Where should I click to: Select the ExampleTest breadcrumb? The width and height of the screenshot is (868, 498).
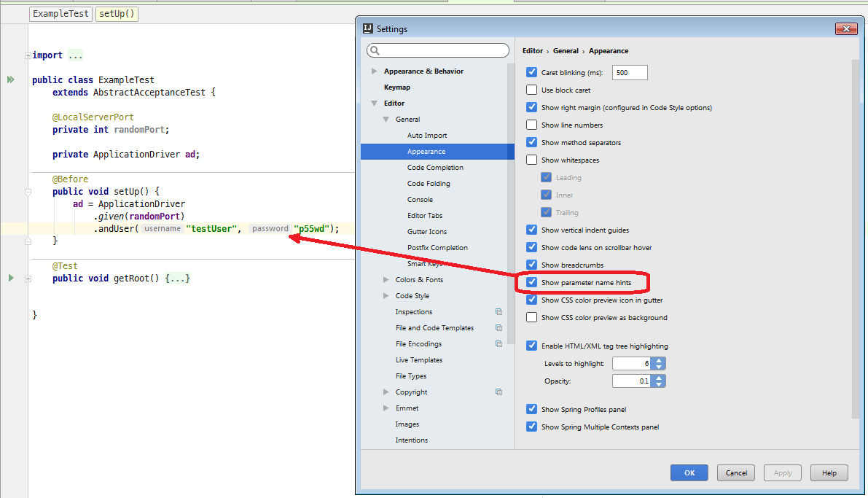pos(60,13)
